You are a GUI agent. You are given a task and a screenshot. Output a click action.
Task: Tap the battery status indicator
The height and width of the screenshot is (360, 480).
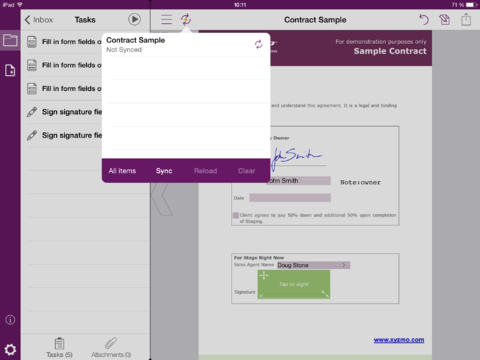click(472, 4)
